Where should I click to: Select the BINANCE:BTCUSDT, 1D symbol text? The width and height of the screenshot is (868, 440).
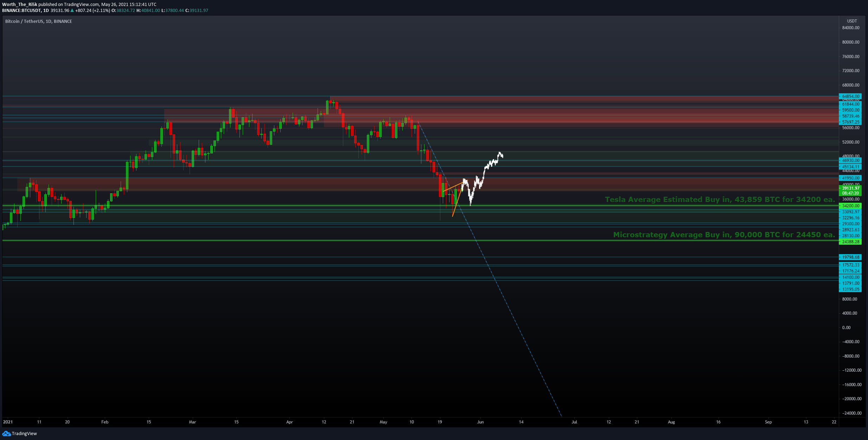(x=25, y=11)
